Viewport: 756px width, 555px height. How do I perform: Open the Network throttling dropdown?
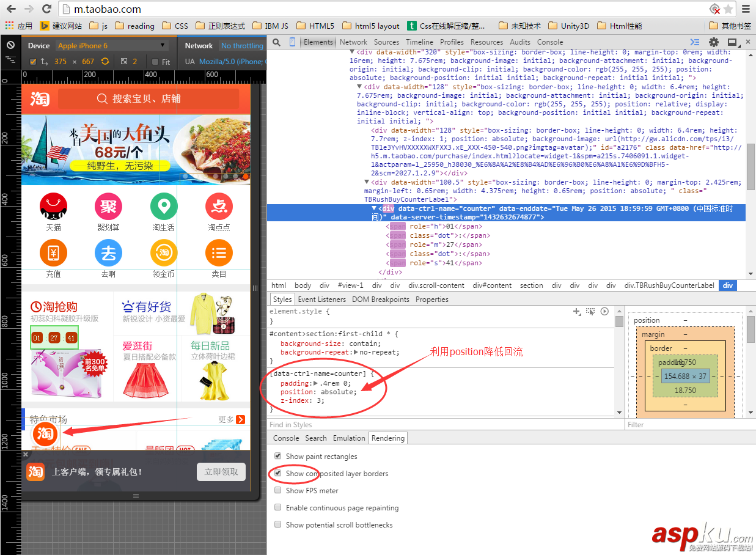click(x=242, y=45)
